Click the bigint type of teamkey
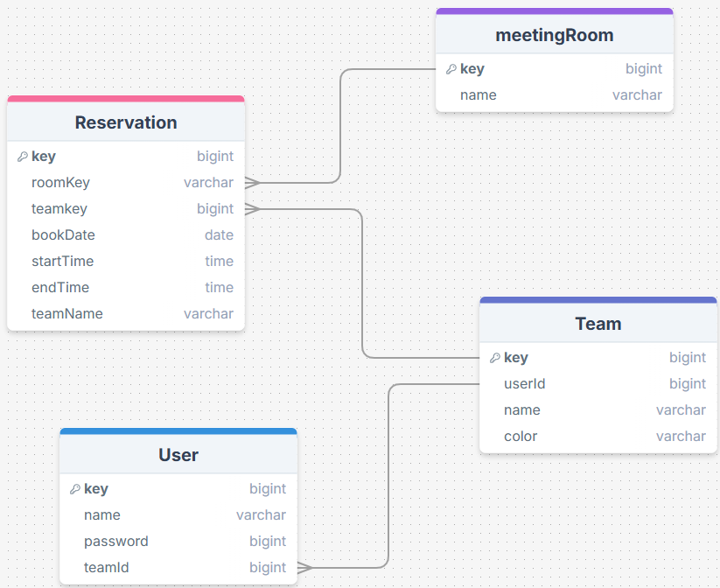 pos(215,209)
